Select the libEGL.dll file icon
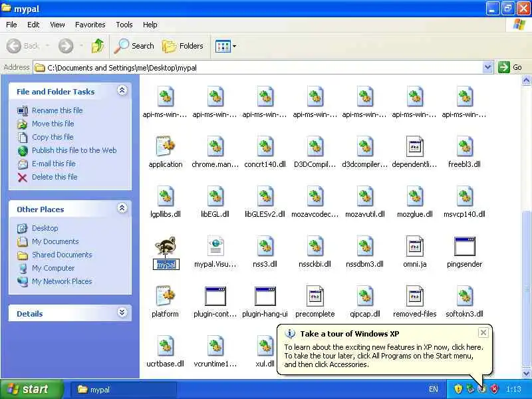The height and width of the screenshot is (399, 532). pos(215,196)
